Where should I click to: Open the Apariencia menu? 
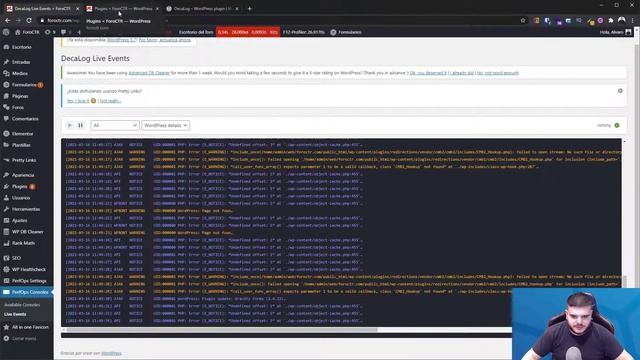tap(23, 175)
